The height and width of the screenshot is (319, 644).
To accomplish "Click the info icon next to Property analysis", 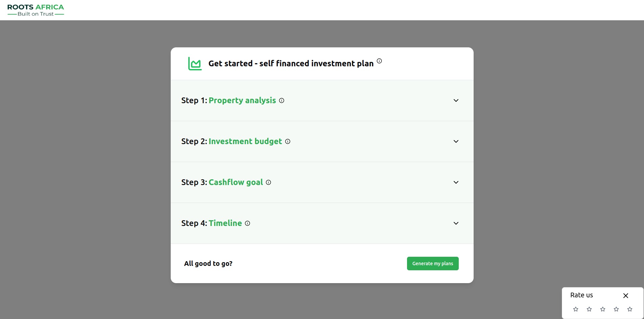I will point(282,100).
